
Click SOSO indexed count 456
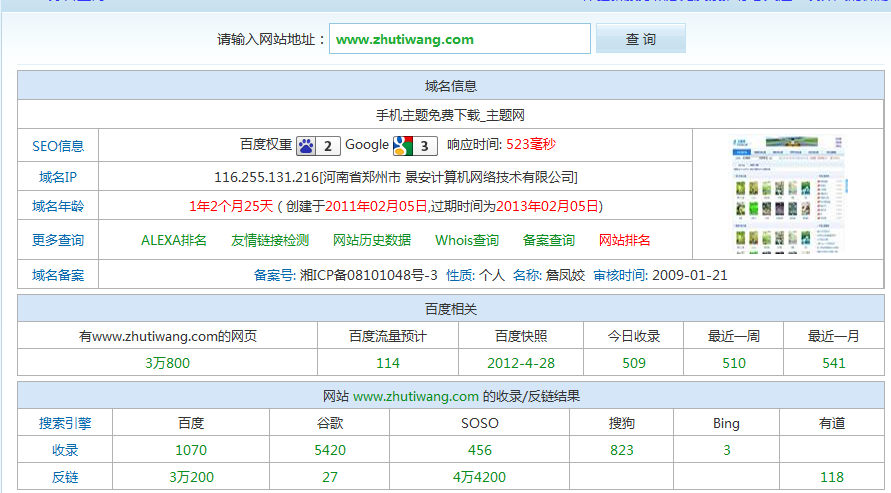480,450
